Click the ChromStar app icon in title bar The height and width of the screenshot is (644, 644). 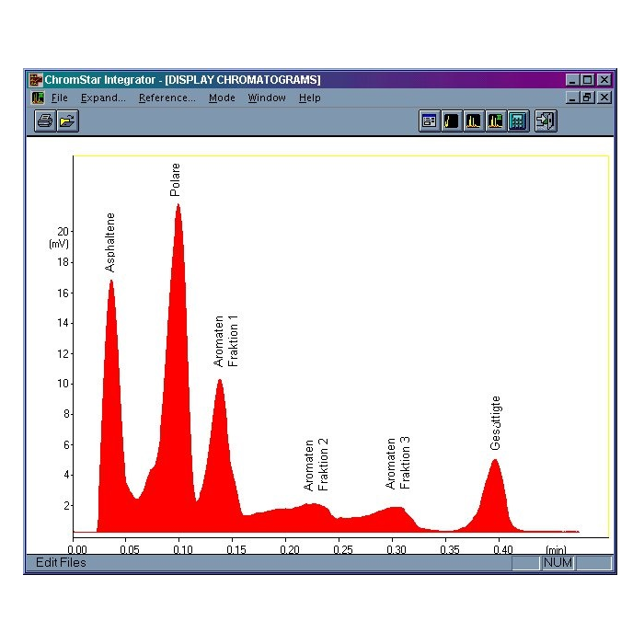point(36,80)
